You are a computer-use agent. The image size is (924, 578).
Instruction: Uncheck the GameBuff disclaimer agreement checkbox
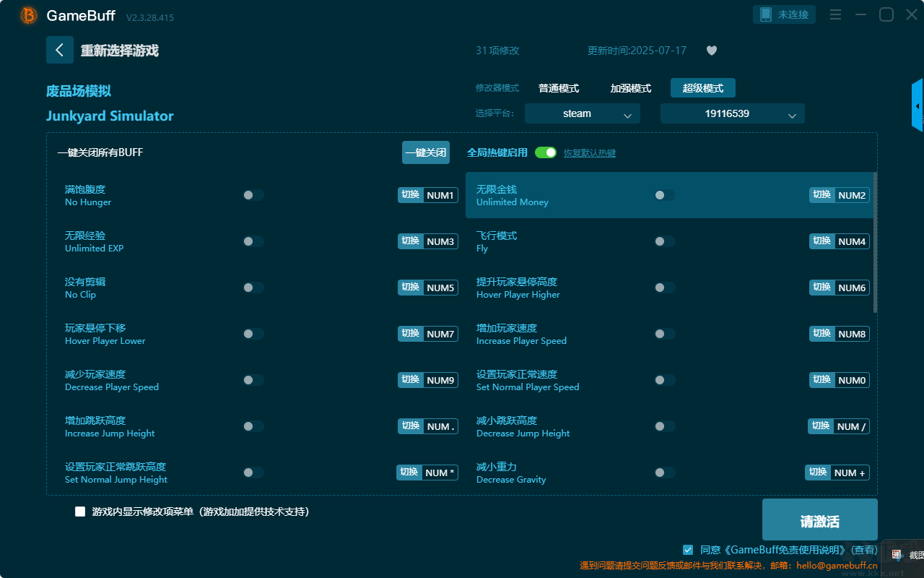click(688, 550)
